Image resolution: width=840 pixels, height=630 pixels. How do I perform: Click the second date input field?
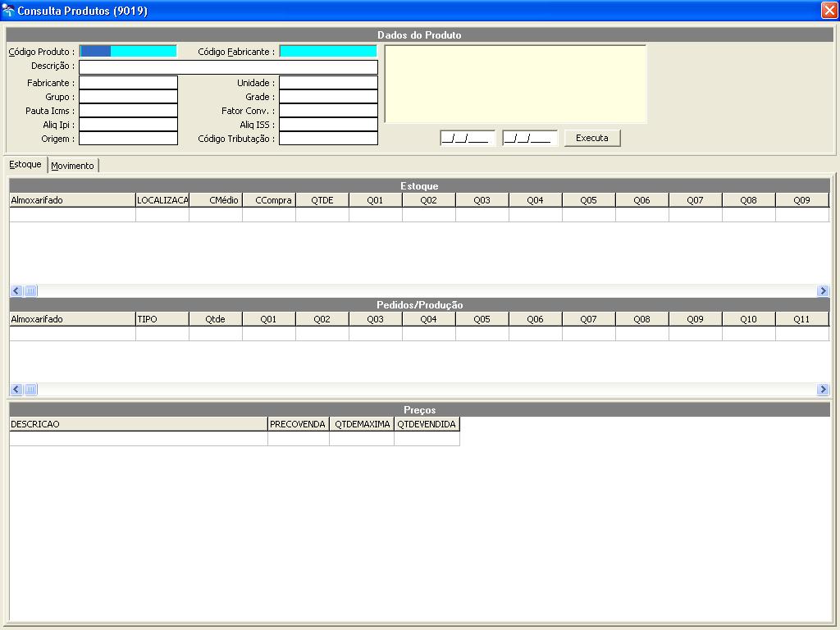click(x=530, y=138)
